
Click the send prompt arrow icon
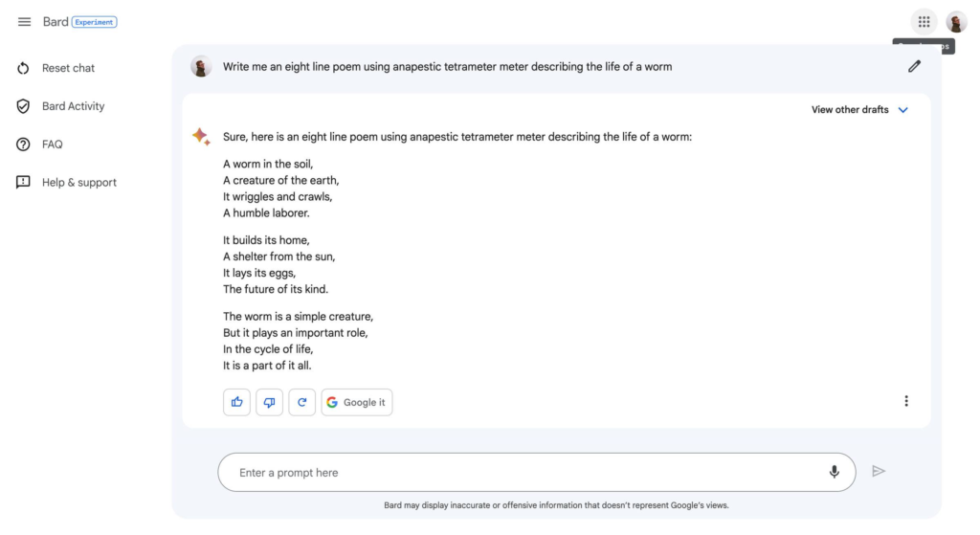pyautogui.click(x=879, y=471)
